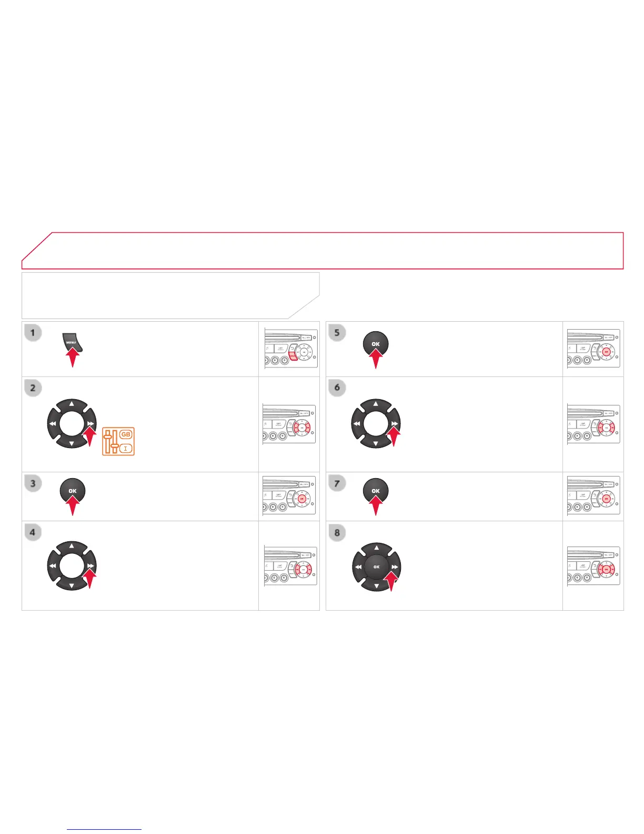This screenshot has height=834, width=644.
Task: Click fast-forward arrow on step 6's control pad
Action: coord(395,423)
